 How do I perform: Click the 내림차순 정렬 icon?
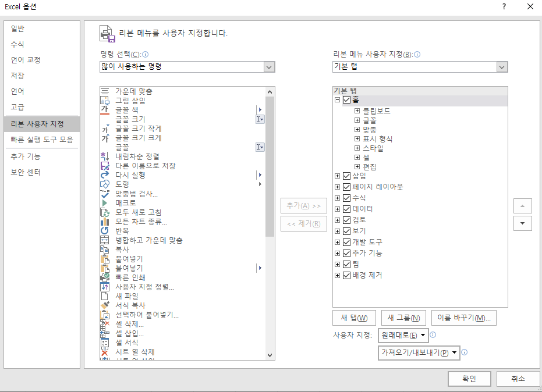[x=105, y=156]
